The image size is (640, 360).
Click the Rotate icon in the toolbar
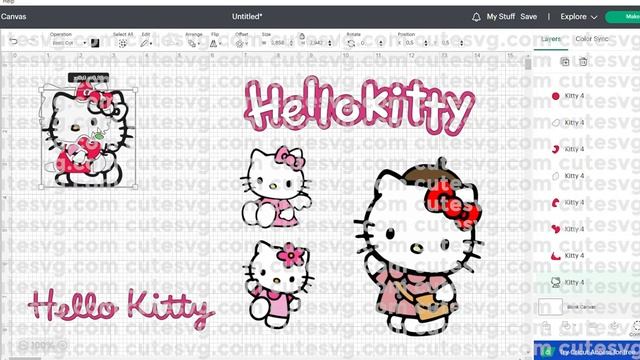351,43
